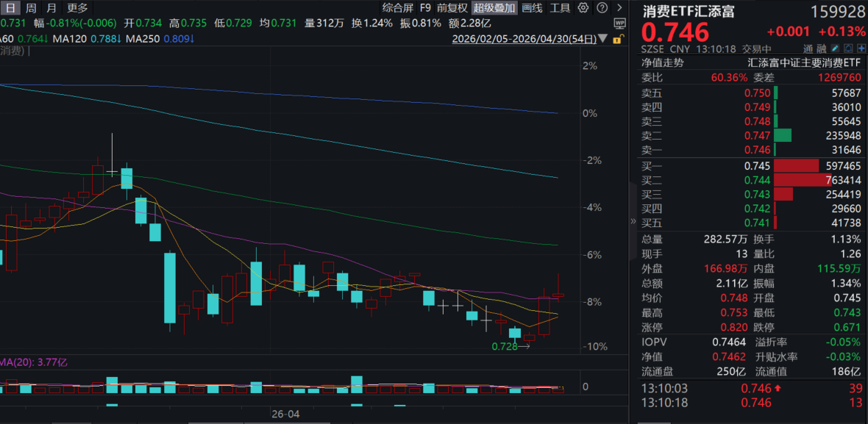Open the 更多 periods dropdown
Viewport: 868px width, 424px height.
[77, 8]
